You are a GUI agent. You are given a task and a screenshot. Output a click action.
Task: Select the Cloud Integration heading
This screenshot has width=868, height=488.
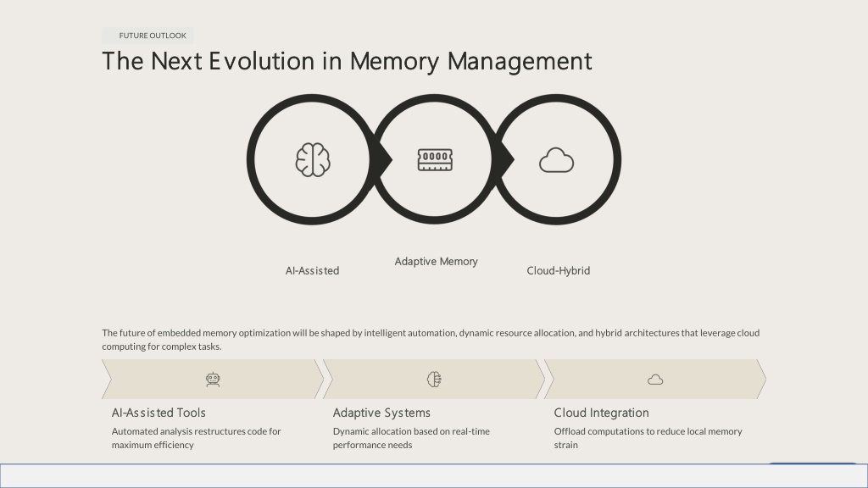(601, 413)
